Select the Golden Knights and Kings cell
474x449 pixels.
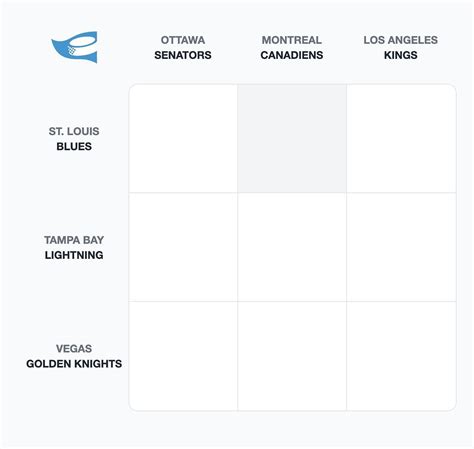pos(401,356)
